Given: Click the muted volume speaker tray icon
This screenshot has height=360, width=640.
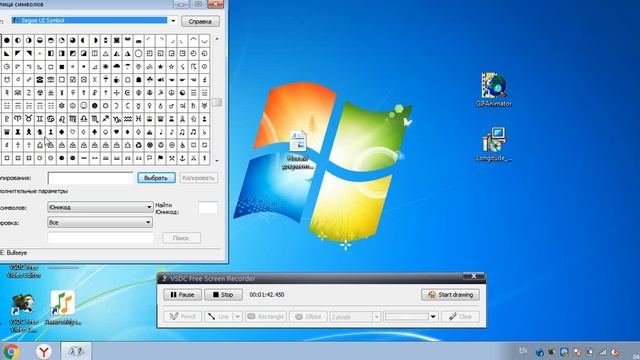Looking at the screenshot, I should point(616,352).
